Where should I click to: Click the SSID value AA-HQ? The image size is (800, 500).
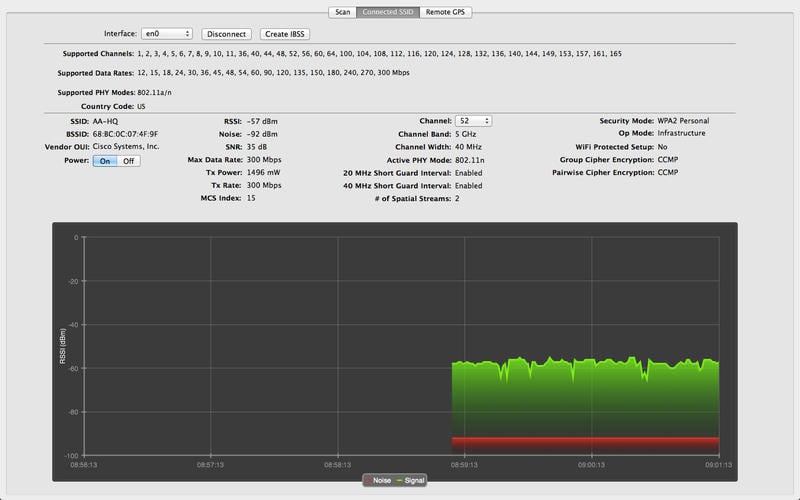point(105,121)
